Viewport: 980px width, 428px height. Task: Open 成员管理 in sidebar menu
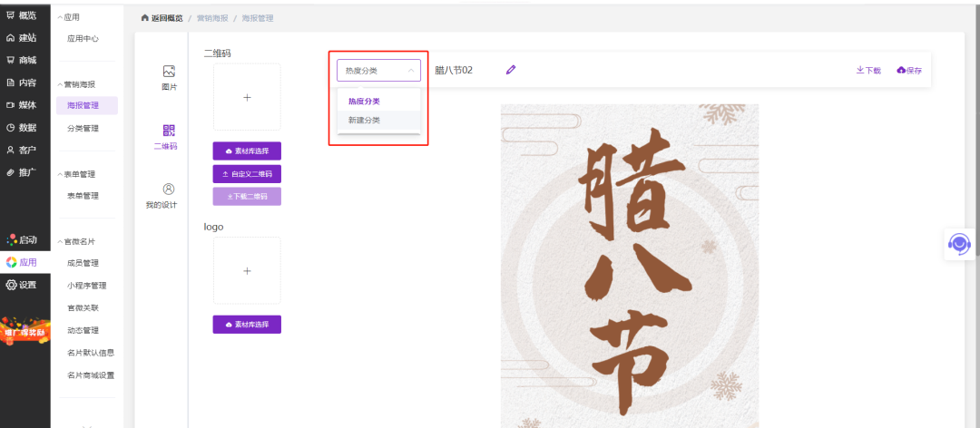83,264
